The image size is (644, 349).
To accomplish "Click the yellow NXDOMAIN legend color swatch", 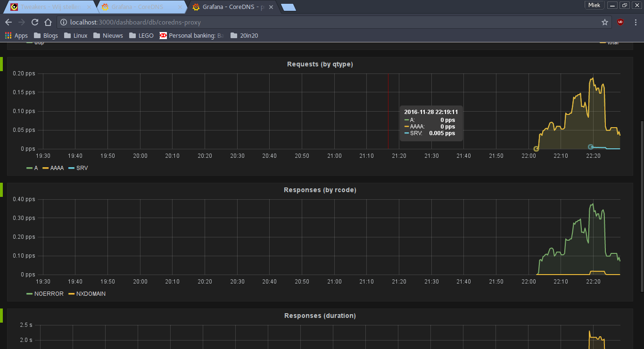I will point(72,293).
